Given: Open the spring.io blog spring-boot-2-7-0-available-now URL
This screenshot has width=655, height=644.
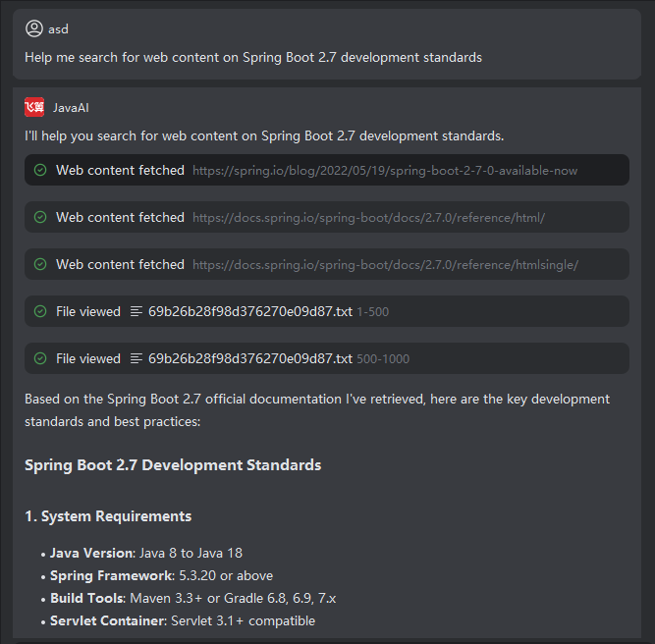Looking at the screenshot, I should coord(385,171).
